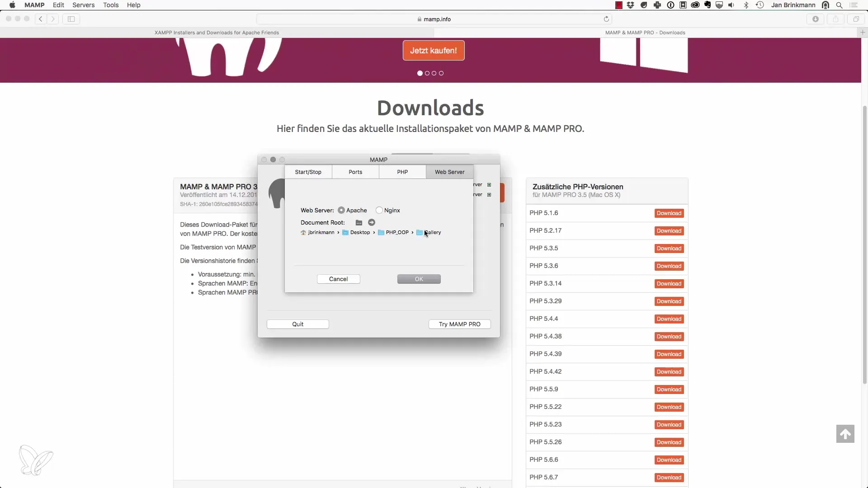The width and height of the screenshot is (868, 488).
Task: Click the scroll-to-top arrow button
Action: [x=845, y=434]
